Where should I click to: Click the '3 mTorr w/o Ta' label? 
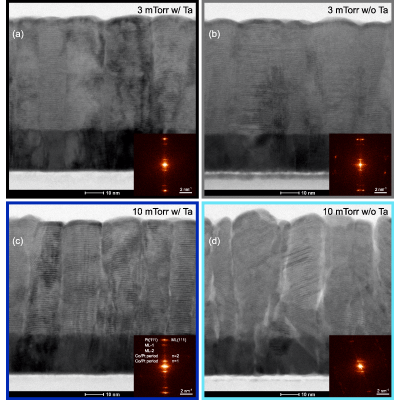[x=357, y=10]
